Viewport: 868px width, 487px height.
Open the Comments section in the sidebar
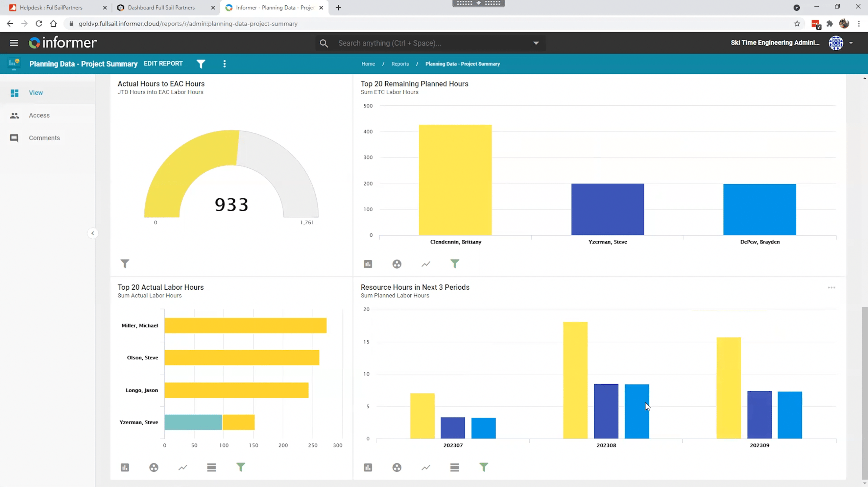pyautogui.click(x=44, y=138)
